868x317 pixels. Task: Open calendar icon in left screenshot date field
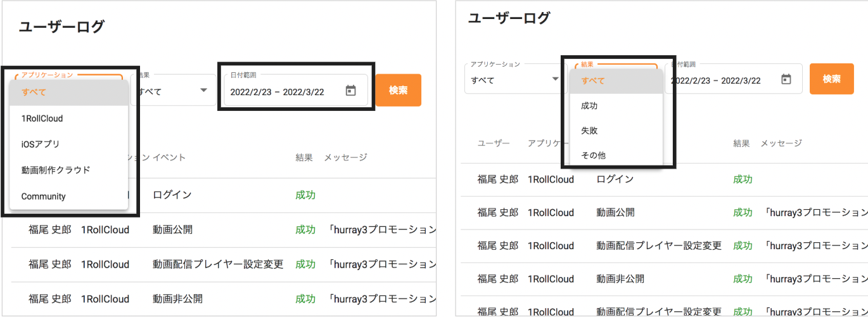coord(350,91)
